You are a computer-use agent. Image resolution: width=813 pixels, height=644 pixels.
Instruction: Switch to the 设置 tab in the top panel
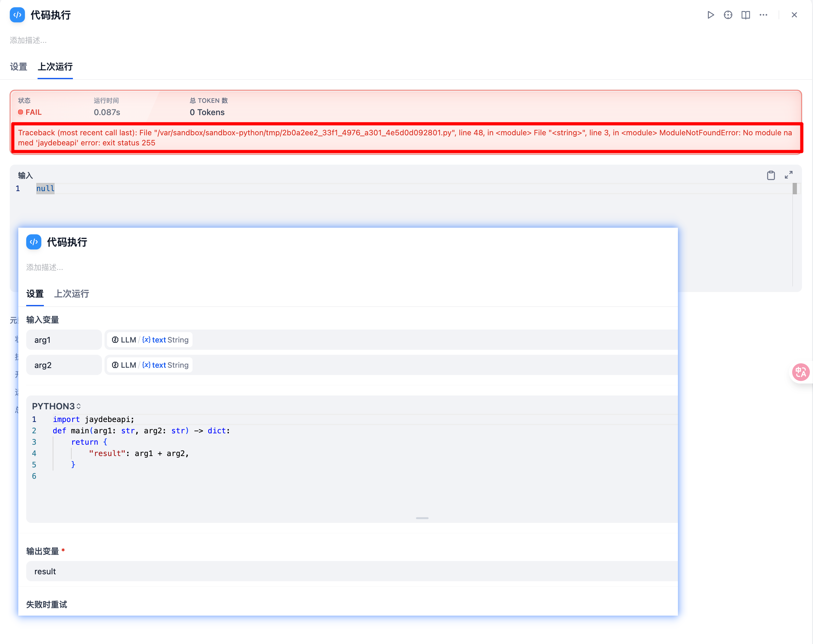(x=18, y=67)
